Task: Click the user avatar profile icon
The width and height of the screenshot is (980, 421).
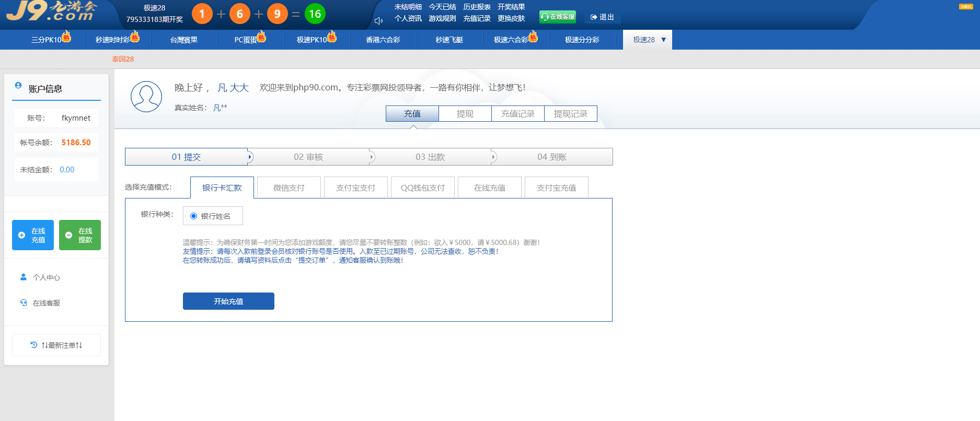Action: [146, 97]
